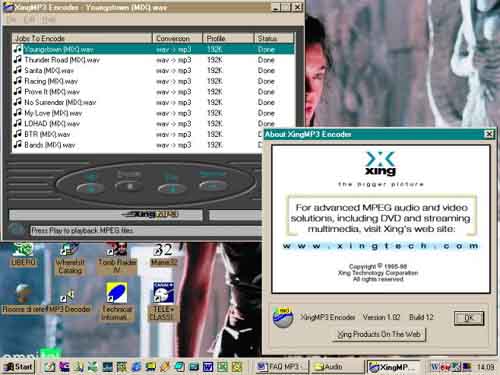Open the Risorse di rete desktop icon
The width and height of the screenshot is (500, 375).
point(23,298)
